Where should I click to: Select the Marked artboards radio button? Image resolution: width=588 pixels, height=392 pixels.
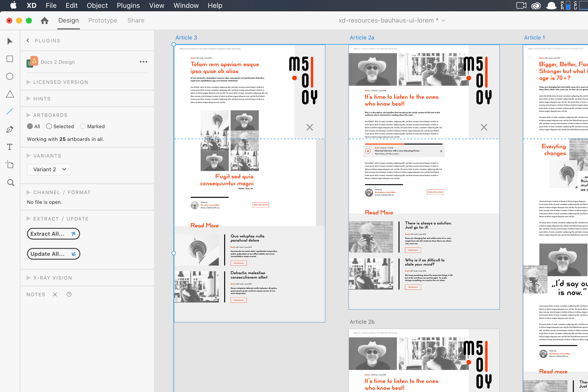[83, 126]
